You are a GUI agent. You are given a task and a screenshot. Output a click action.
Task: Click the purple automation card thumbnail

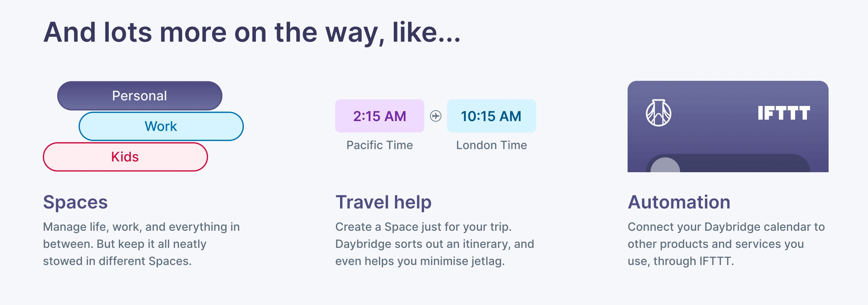click(x=728, y=127)
